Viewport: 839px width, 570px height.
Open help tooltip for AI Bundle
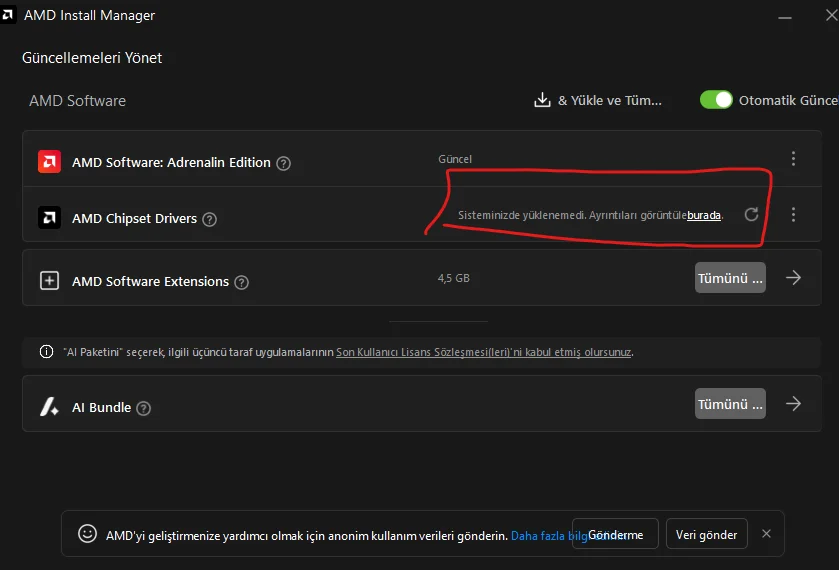pyautogui.click(x=143, y=408)
